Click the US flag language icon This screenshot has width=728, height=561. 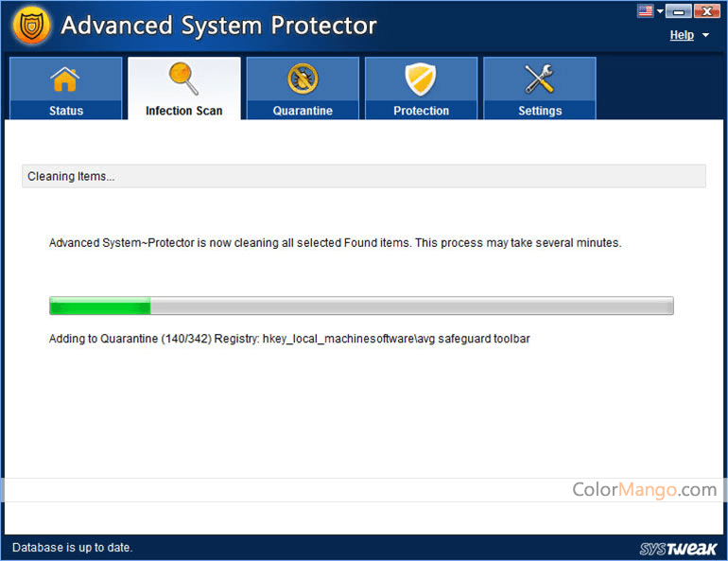pos(647,11)
